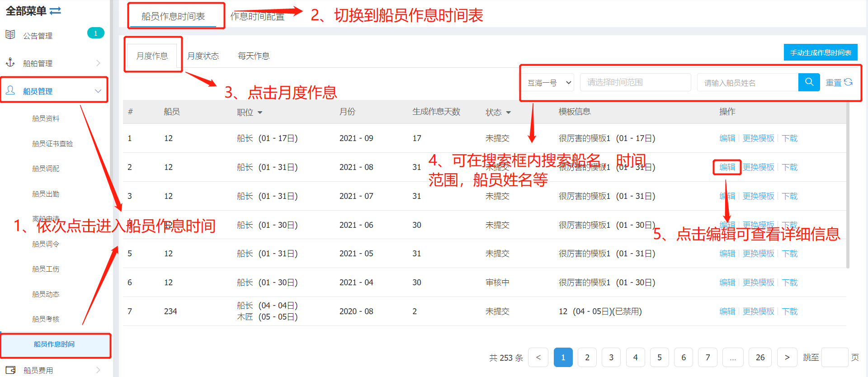Click 更换模板 for the 2021 - 04 row
The width and height of the screenshot is (868, 377).
759,283
